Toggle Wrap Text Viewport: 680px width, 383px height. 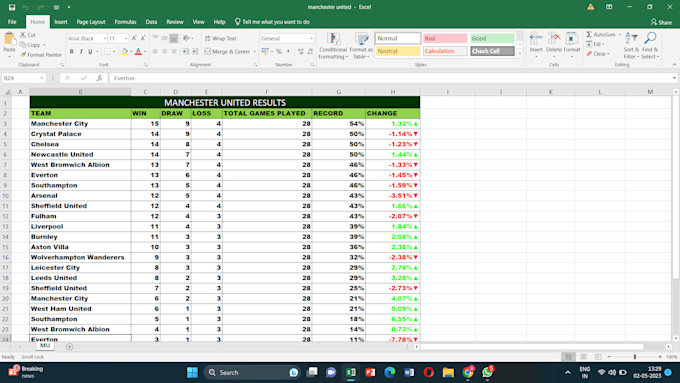(x=221, y=38)
